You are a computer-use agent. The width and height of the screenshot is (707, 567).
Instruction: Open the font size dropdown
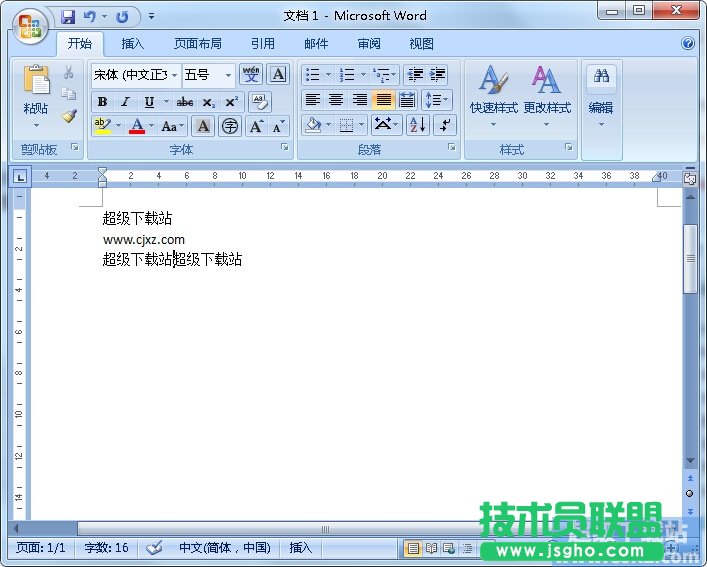pos(228,75)
